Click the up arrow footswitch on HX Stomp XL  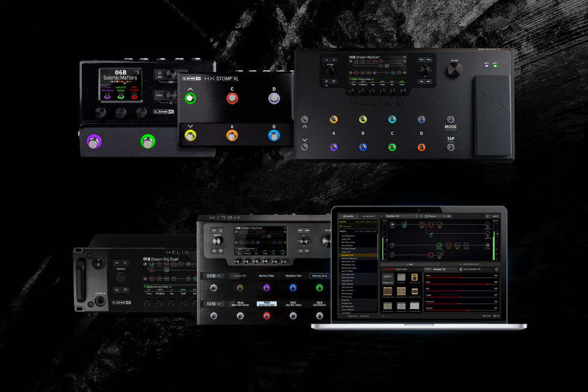pos(190,98)
